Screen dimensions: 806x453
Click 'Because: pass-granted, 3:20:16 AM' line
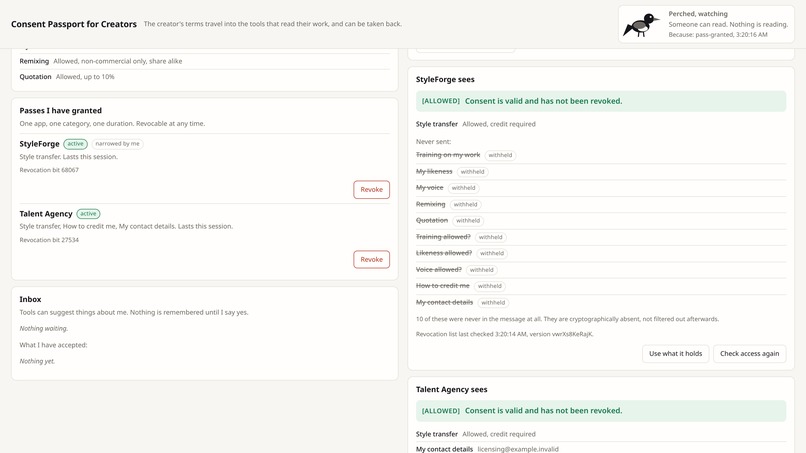[x=718, y=34]
